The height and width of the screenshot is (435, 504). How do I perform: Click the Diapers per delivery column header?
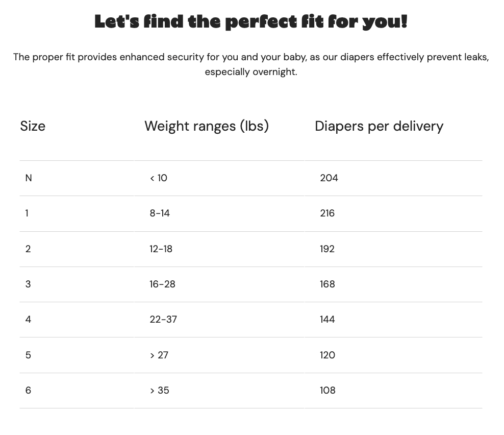[379, 126]
